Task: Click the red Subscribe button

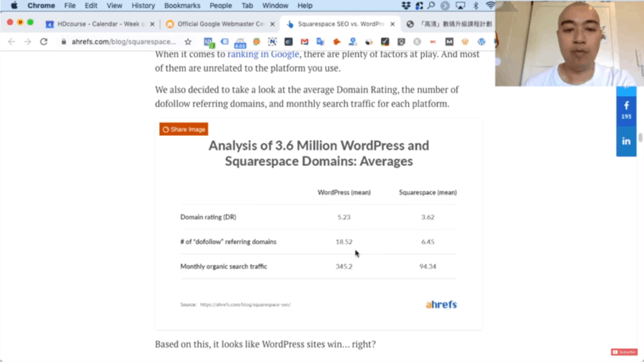Action: point(624,352)
